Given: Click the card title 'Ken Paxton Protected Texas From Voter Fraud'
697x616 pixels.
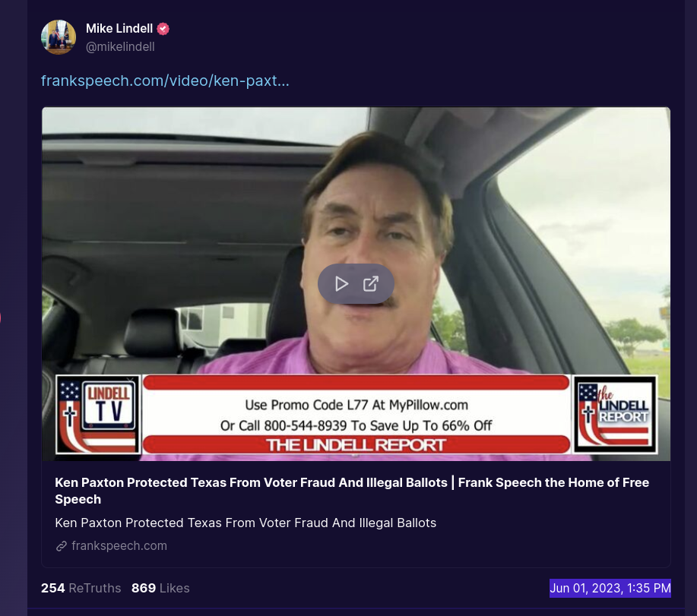Looking at the screenshot, I should click(x=352, y=491).
